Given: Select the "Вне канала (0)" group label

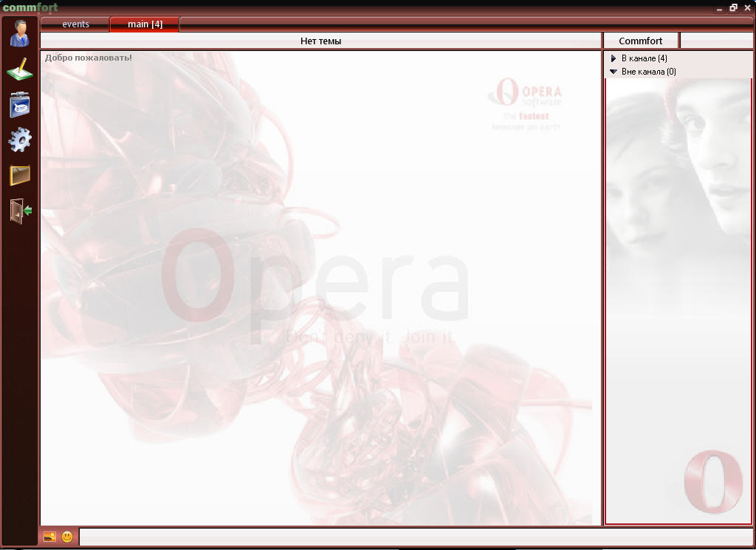Looking at the screenshot, I should click(x=648, y=72).
